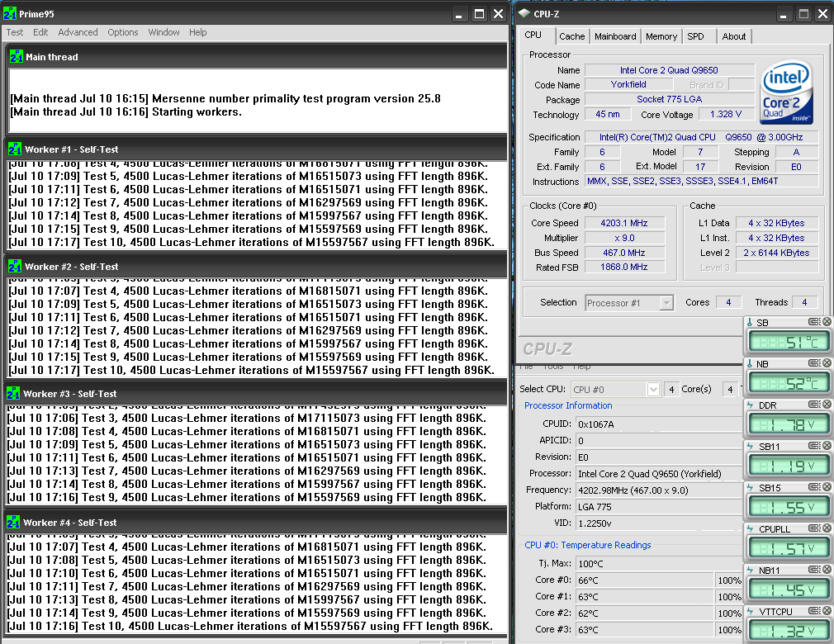
Task: Click the lightning icon on the SB11 gadget
Action: (750, 447)
